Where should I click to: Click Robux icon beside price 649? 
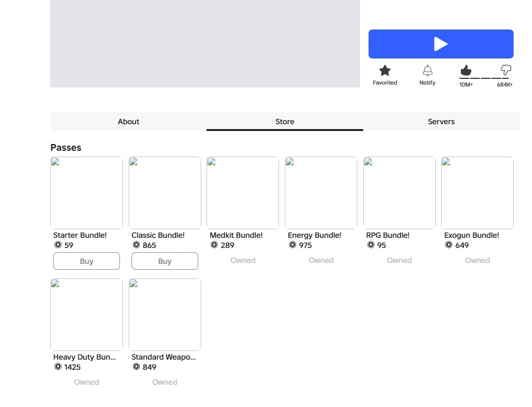448,245
